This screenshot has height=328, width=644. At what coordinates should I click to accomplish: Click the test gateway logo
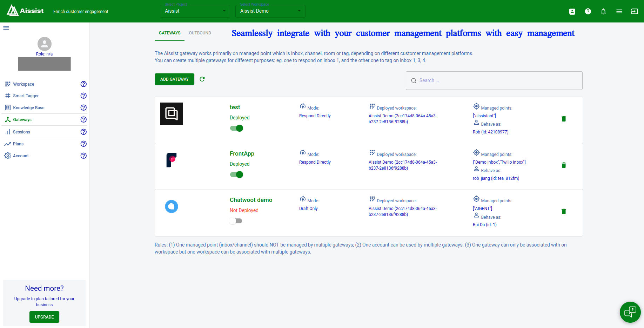(172, 114)
